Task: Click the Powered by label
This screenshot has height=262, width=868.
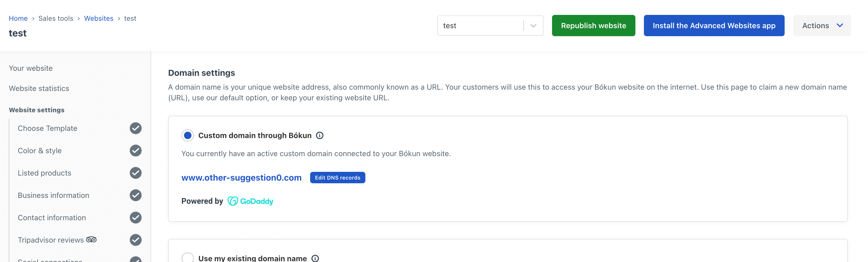Action: pyautogui.click(x=202, y=201)
